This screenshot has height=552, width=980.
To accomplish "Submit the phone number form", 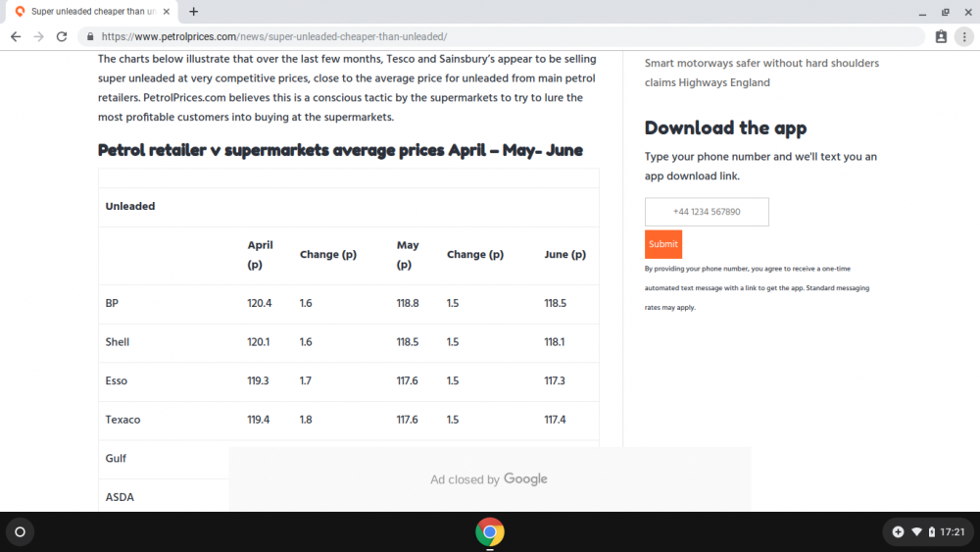I will [x=663, y=244].
